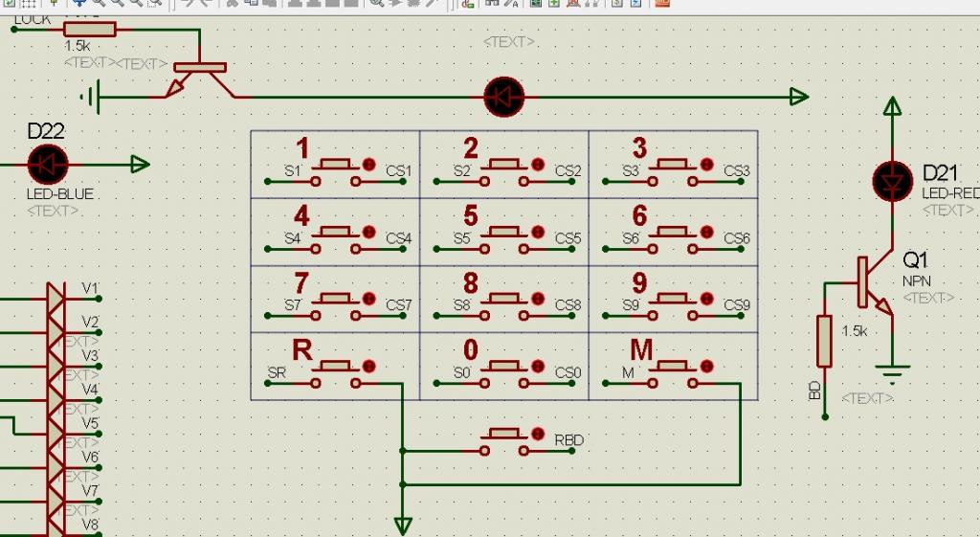This screenshot has width=980, height=537.
Task: Click the CS7 terminal label
Action: 399,305
